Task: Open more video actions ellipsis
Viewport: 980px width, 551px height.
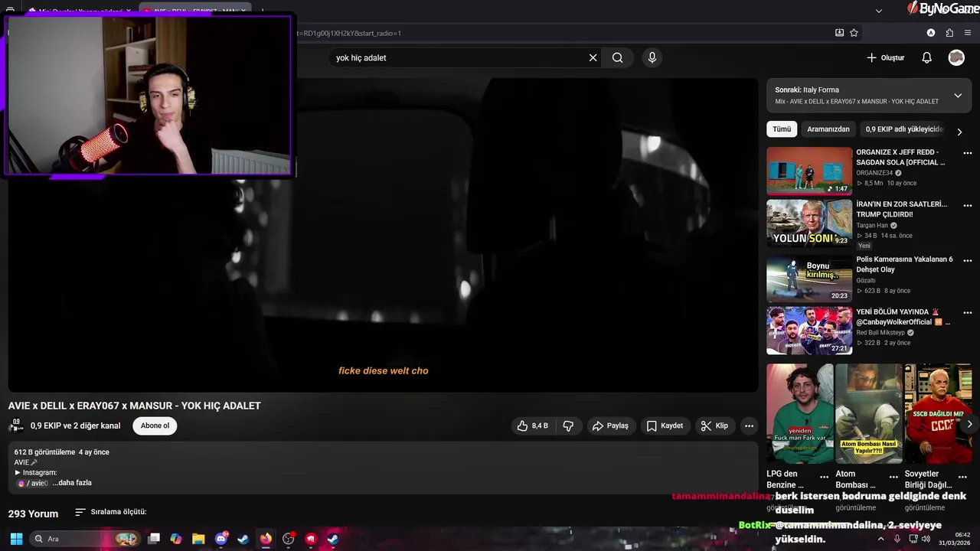Action: tap(749, 425)
